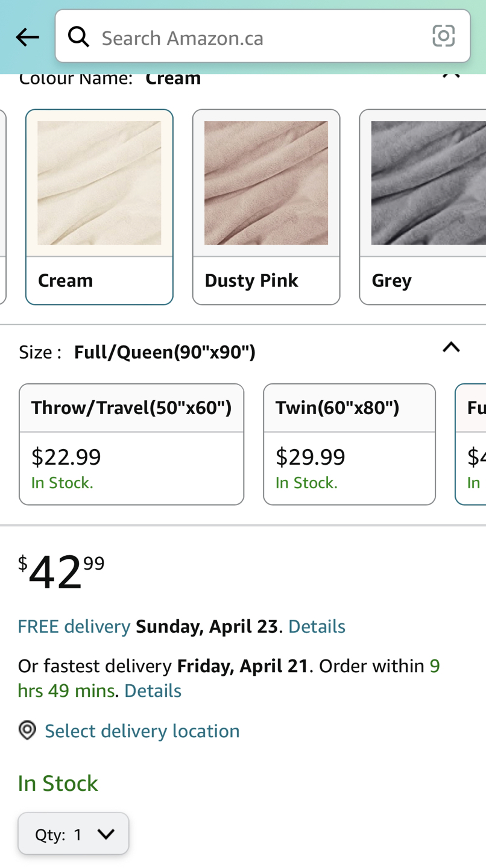Open the Qty quantity selector

pos(73,834)
